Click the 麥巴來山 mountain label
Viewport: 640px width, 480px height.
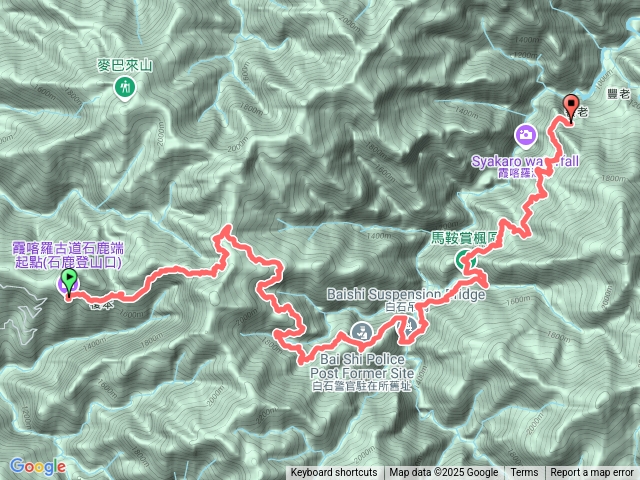125,65
